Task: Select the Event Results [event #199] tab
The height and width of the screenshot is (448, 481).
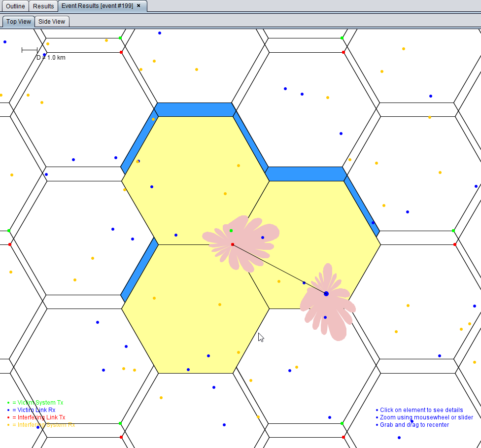Action: (x=97, y=6)
